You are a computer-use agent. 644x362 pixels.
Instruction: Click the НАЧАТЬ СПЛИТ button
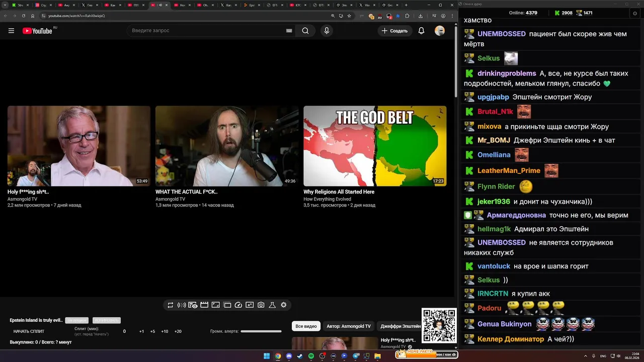[x=29, y=331]
